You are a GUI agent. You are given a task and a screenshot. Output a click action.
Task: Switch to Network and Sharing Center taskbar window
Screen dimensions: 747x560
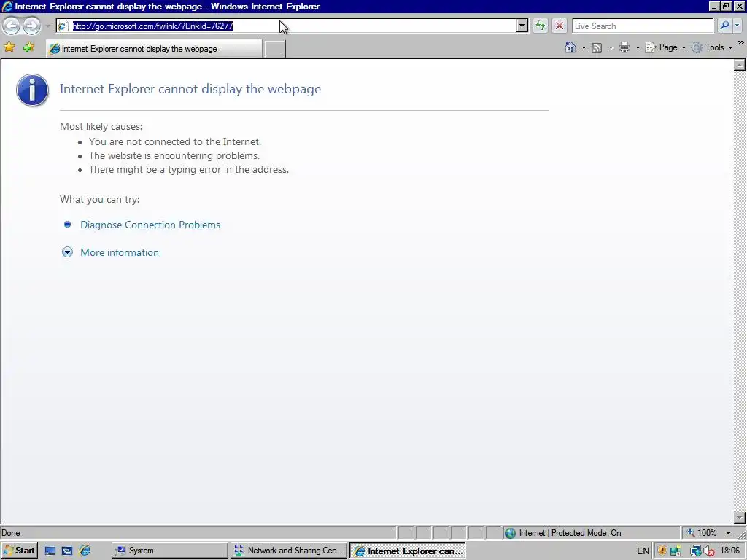tap(289, 551)
